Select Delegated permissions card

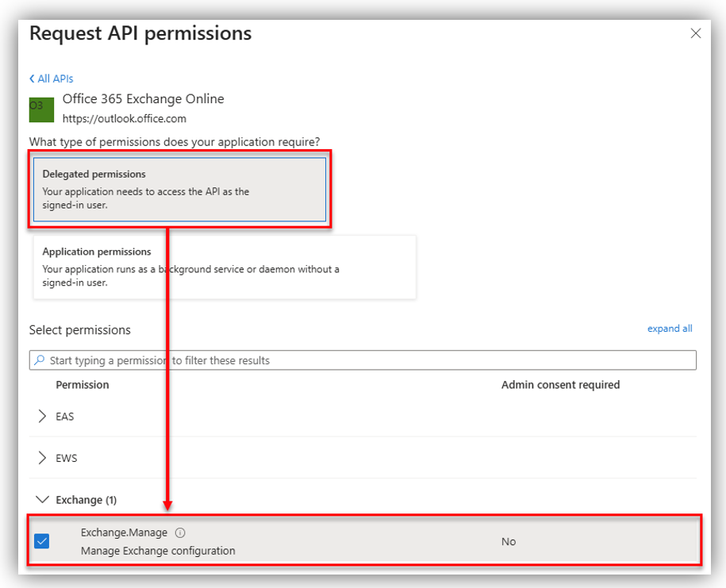coord(179,190)
